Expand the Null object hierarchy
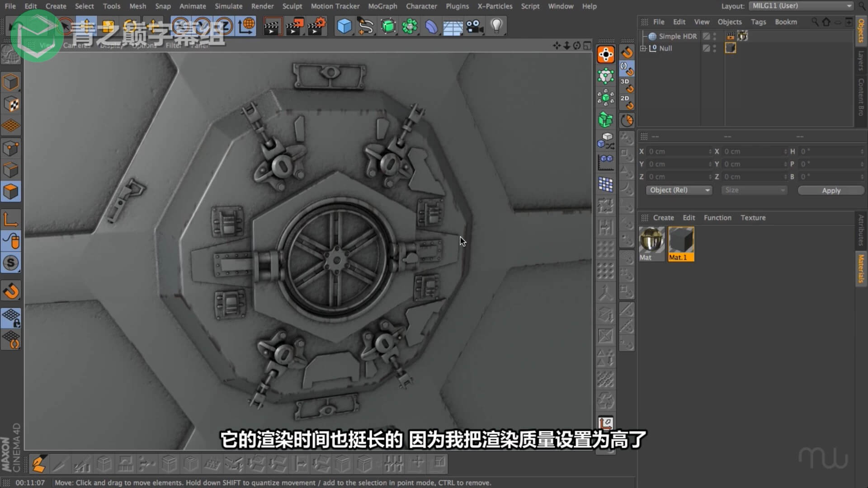The width and height of the screenshot is (868, 488). (643, 48)
